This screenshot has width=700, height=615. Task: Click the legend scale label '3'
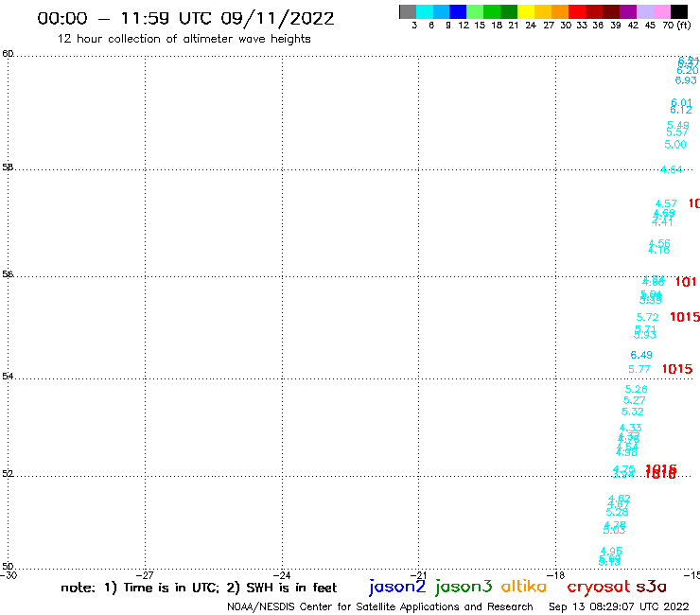[414, 26]
